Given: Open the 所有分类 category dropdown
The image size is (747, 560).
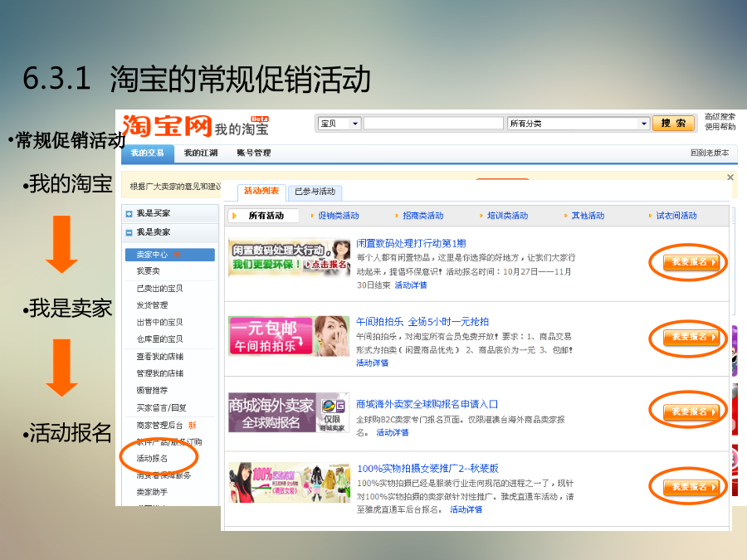Looking at the screenshot, I should point(578,124).
